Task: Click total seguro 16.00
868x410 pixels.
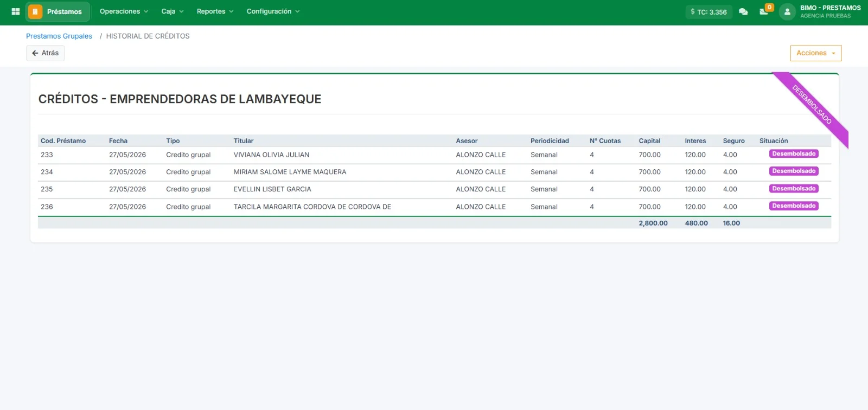Action: 731,223
